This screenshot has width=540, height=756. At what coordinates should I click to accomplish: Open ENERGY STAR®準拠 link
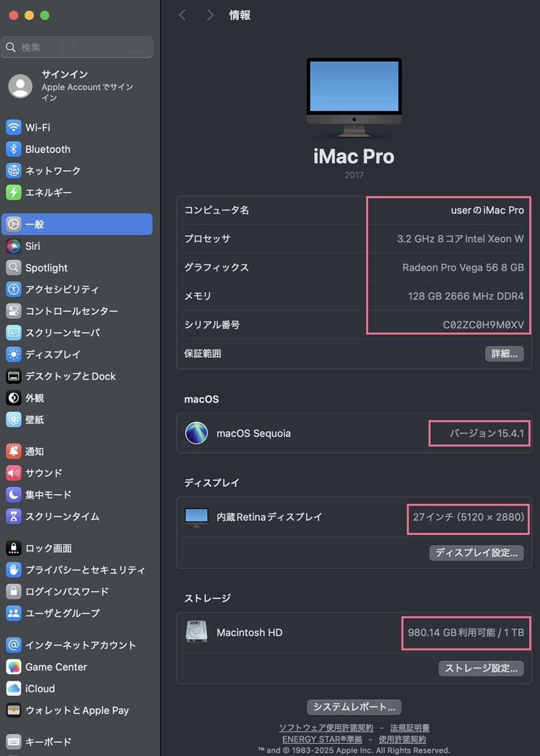[322, 739]
